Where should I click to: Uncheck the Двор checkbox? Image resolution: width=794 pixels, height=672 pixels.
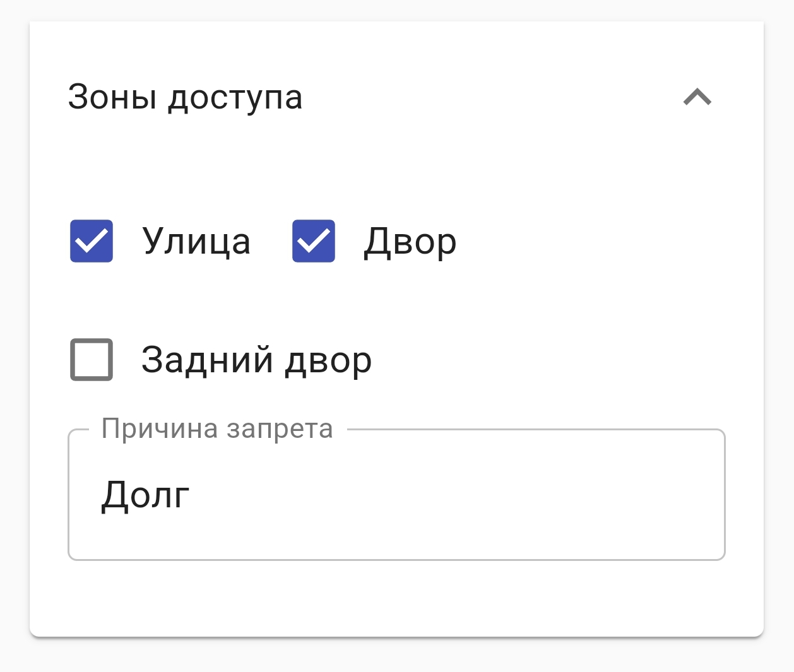(314, 241)
